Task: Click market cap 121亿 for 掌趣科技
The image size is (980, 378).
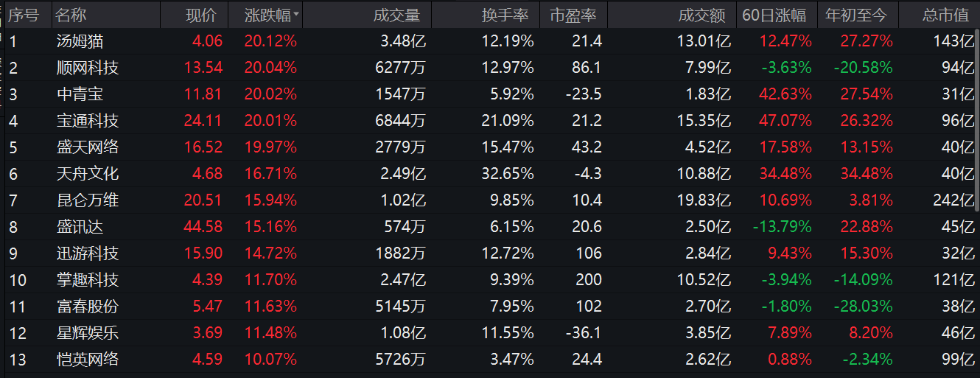Action: click(953, 280)
